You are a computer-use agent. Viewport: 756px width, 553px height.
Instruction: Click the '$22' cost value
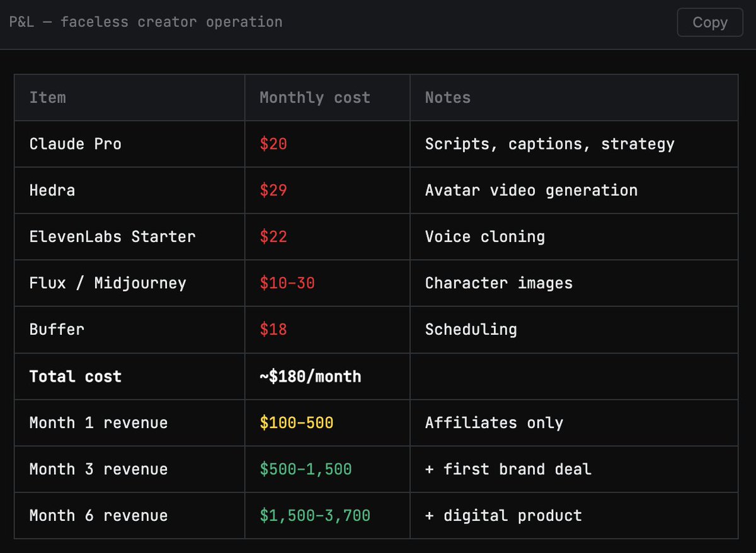[x=273, y=236]
